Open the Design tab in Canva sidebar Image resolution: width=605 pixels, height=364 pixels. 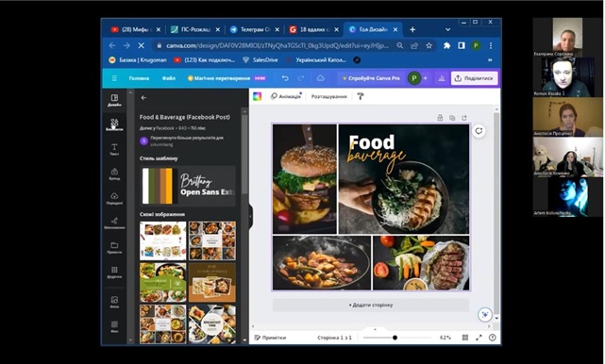coord(114,100)
